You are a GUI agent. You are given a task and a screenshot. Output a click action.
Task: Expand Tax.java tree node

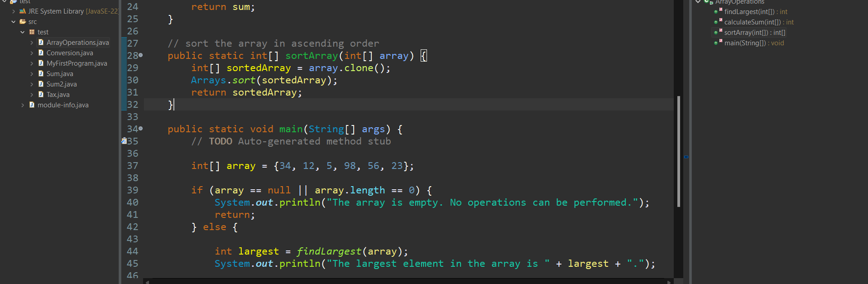32,95
